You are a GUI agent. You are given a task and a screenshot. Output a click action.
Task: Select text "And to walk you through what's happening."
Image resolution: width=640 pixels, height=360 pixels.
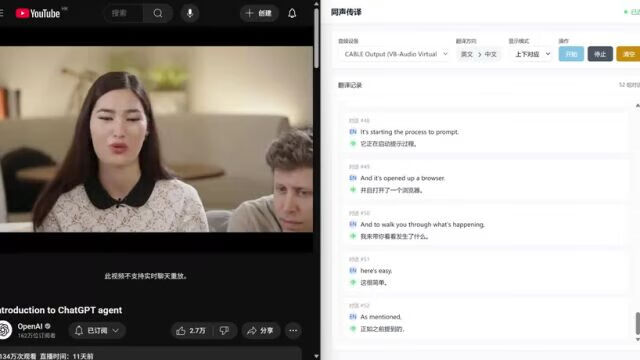(422, 224)
